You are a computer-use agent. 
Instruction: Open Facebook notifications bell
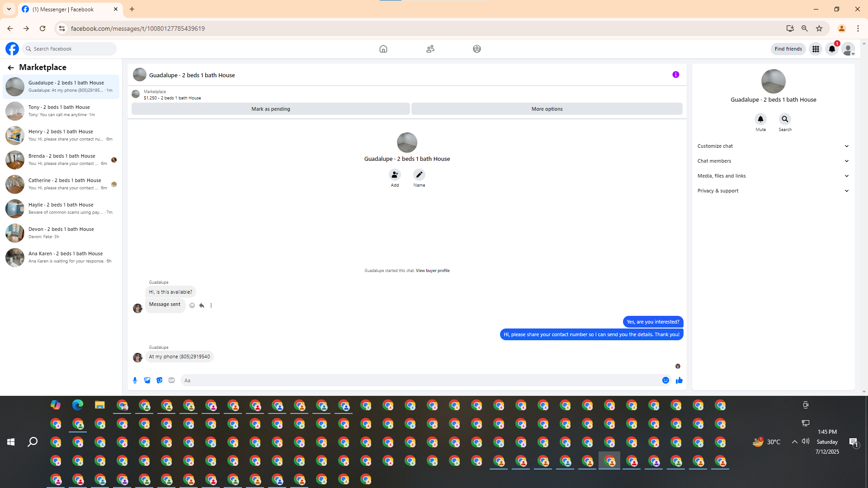(x=832, y=49)
